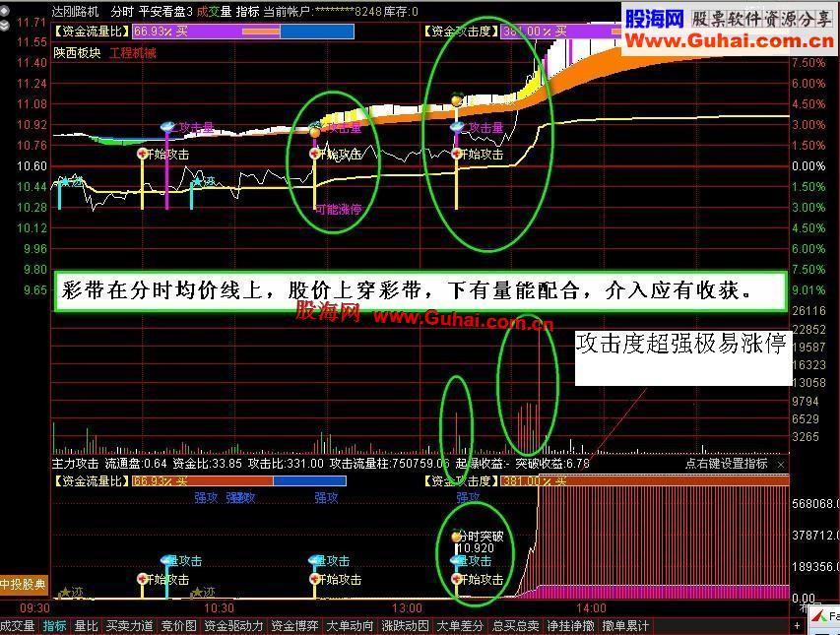The height and width of the screenshot is (635, 840).
Task: Click the 可能涨停 signal label on chart
Action: pyautogui.click(x=338, y=210)
